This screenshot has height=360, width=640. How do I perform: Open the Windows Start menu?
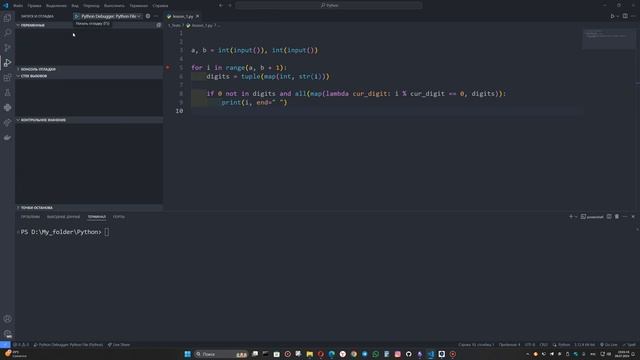coord(187,354)
